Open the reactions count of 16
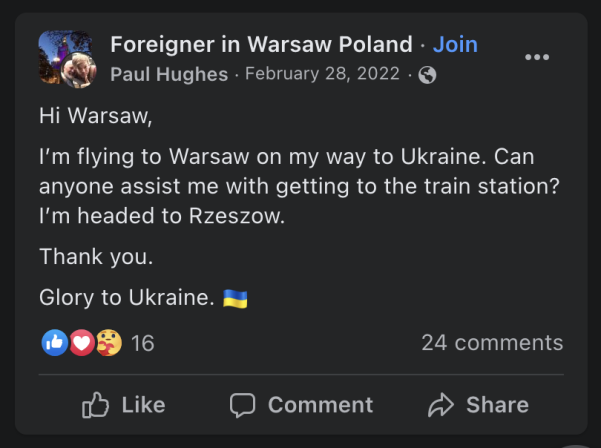Viewport: 601px width, 448px height. coord(143,343)
